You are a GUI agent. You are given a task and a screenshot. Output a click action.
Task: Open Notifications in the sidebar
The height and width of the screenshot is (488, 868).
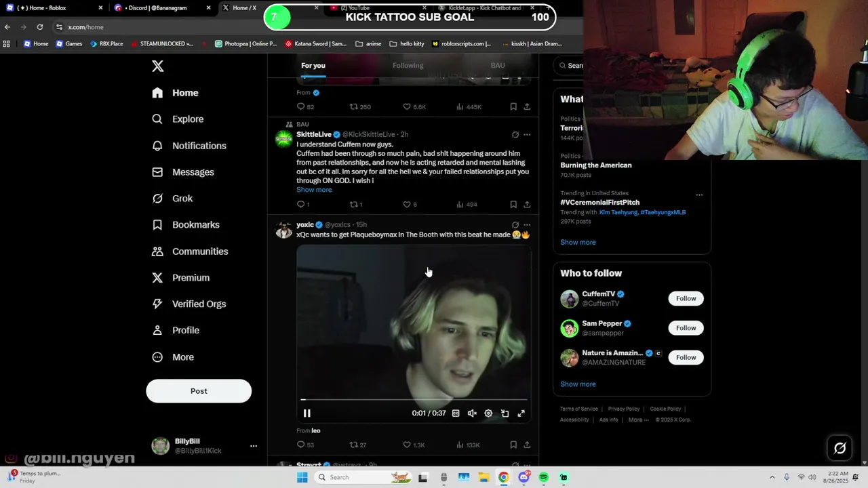point(189,146)
